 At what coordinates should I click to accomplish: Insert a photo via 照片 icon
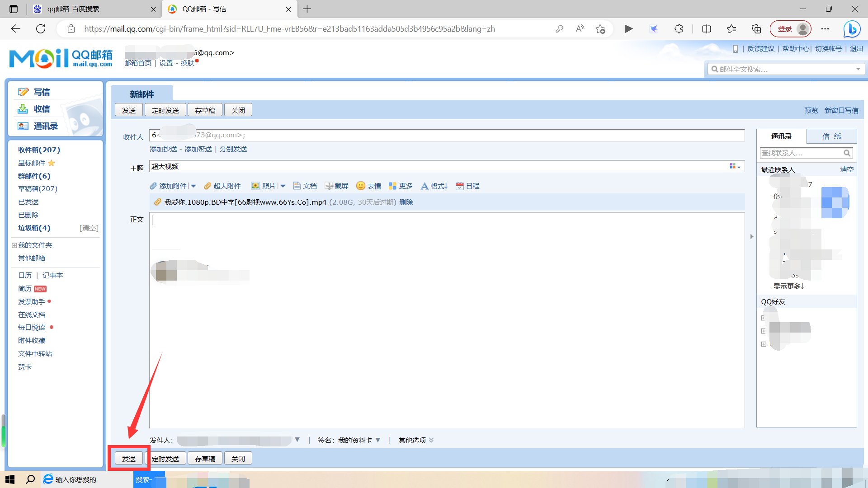(x=256, y=186)
